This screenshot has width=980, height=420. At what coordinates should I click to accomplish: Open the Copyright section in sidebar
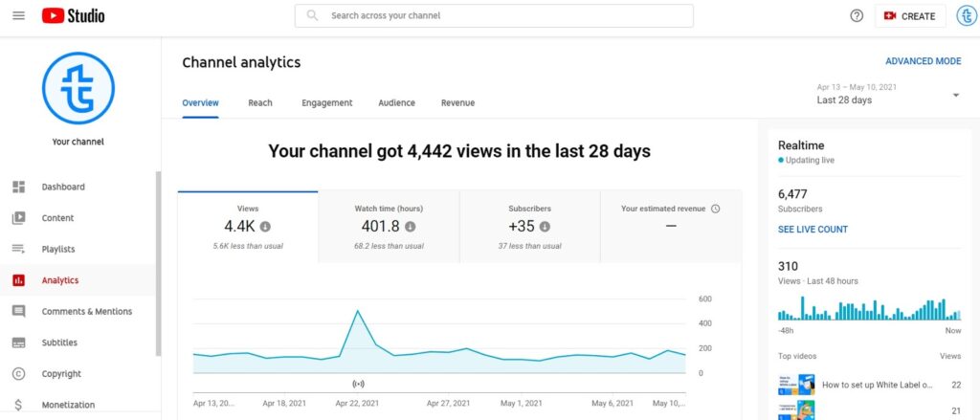coord(61,374)
